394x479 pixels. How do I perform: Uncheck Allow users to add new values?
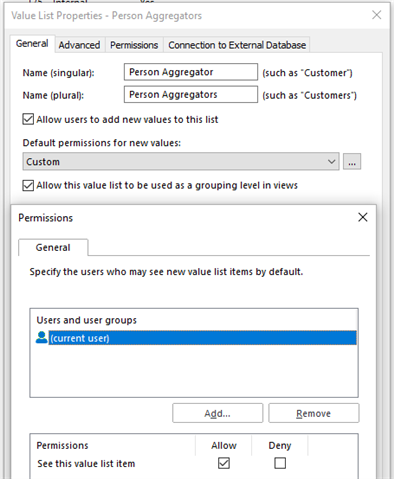[x=28, y=119]
